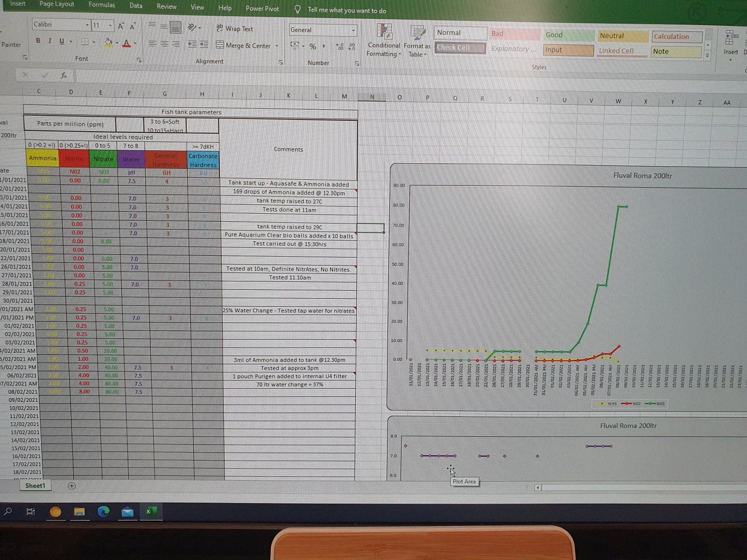This screenshot has height=560, width=747.
Task: Apply the Linked Cell style
Action: tap(623, 51)
